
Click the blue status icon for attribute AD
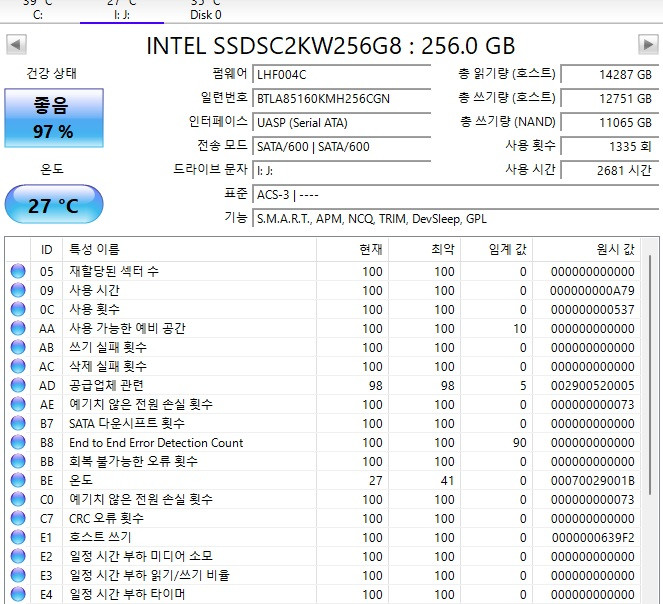coord(18,385)
